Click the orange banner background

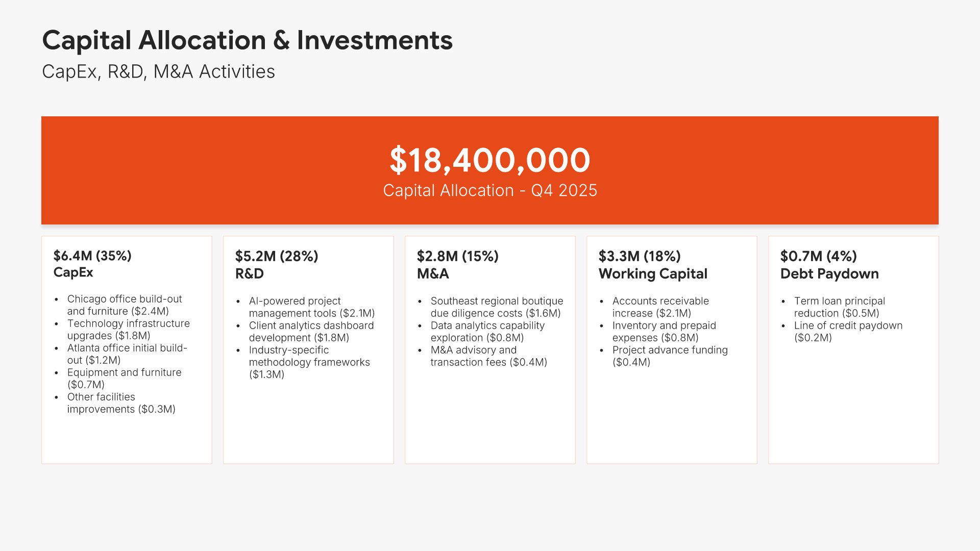(204, 168)
